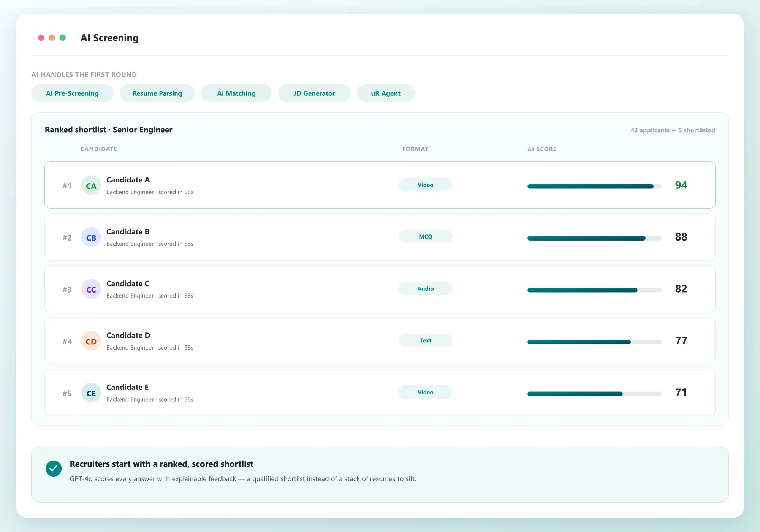Click the AI Screening window title
760x532 pixels.
click(109, 38)
